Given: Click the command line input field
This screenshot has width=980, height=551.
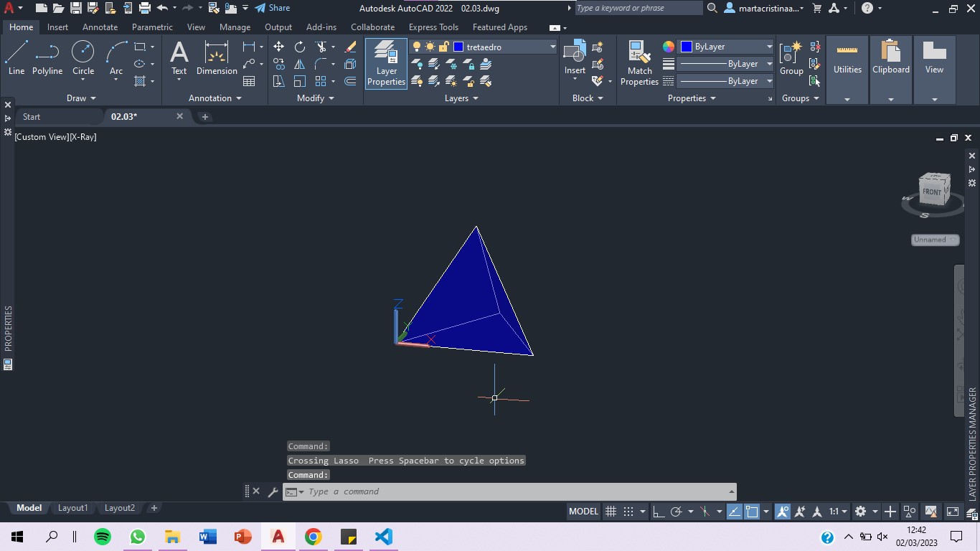Looking at the screenshot, I should click(509, 491).
